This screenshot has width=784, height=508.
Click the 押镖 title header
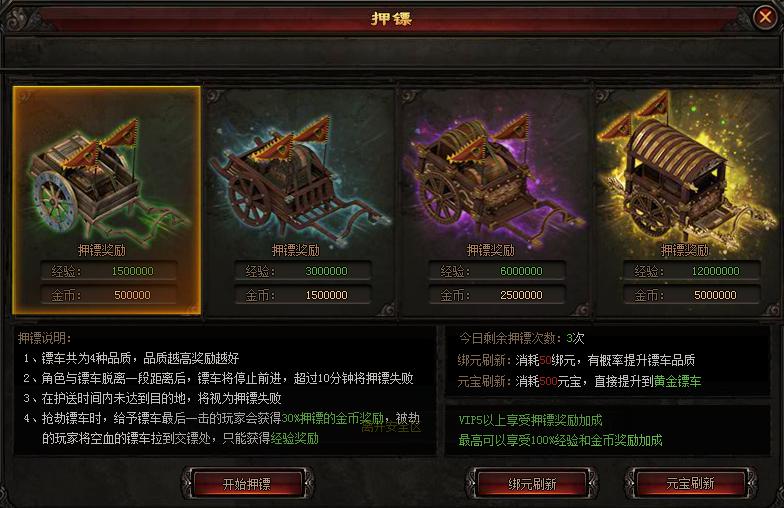point(392,18)
